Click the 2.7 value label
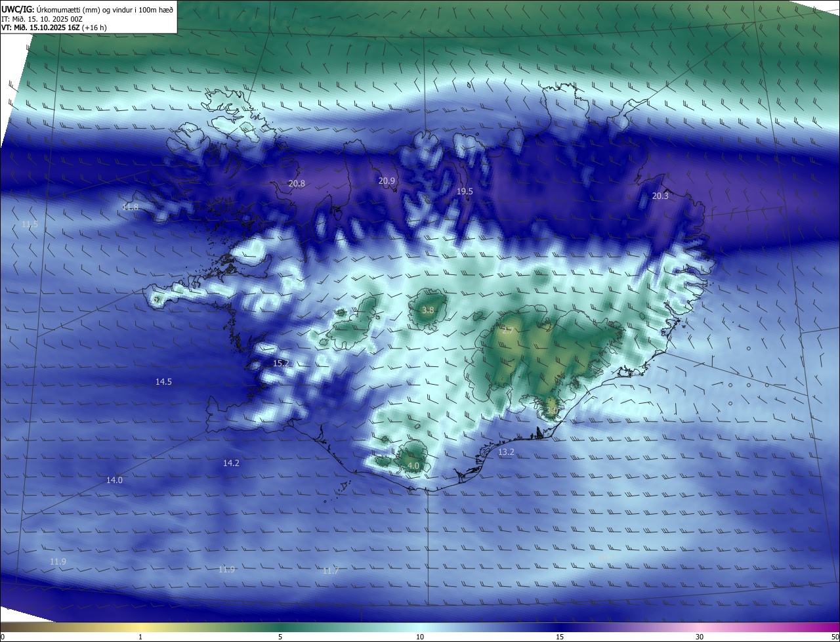 coord(507,331)
